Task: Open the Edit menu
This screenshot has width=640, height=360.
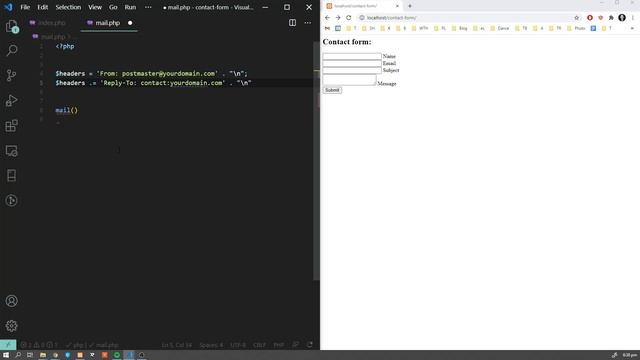Action: click(42, 7)
